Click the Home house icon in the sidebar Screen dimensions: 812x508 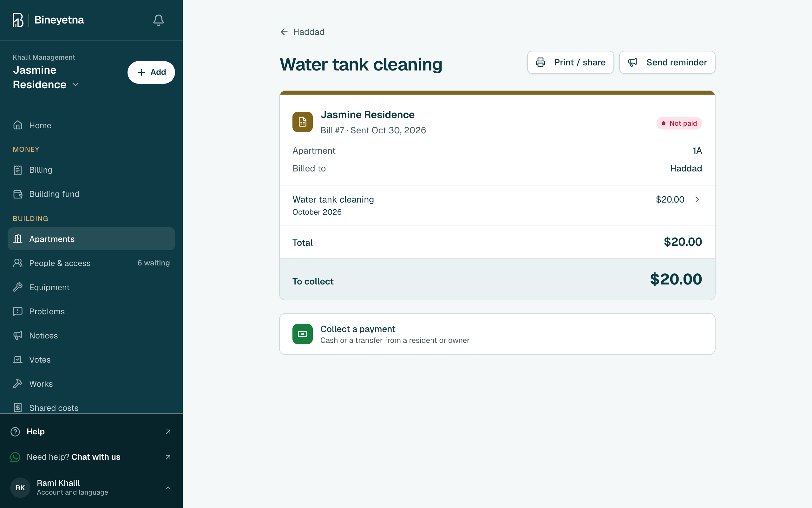click(x=18, y=125)
